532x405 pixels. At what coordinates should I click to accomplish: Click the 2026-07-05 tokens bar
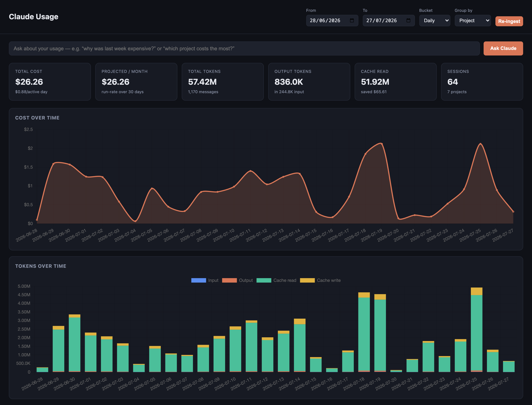pyautogui.click(x=155, y=359)
